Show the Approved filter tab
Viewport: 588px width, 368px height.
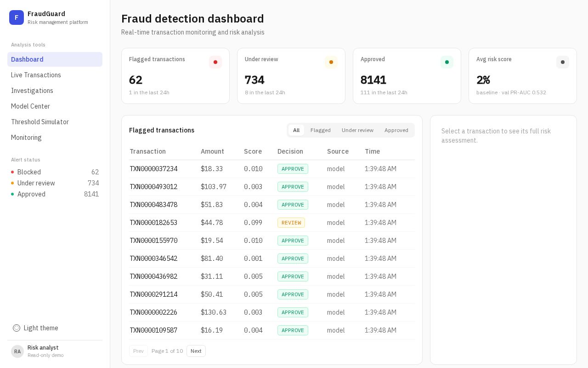click(x=396, y=130)
